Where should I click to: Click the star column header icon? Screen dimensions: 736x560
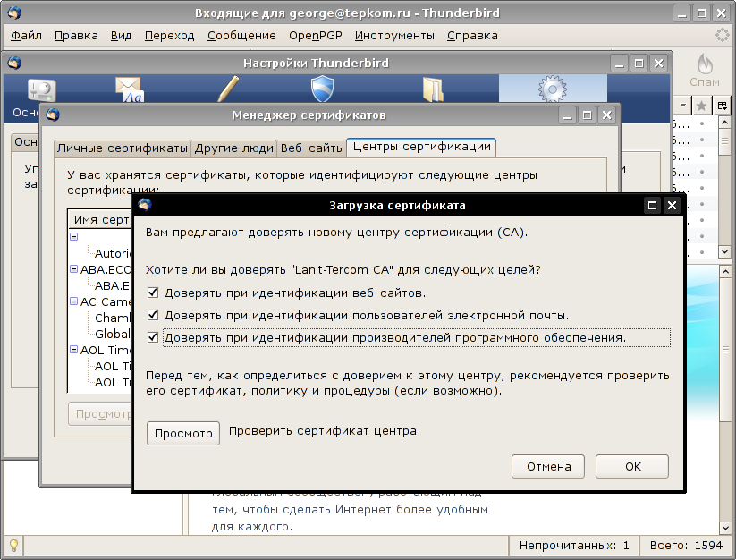(x=701, y=106)
